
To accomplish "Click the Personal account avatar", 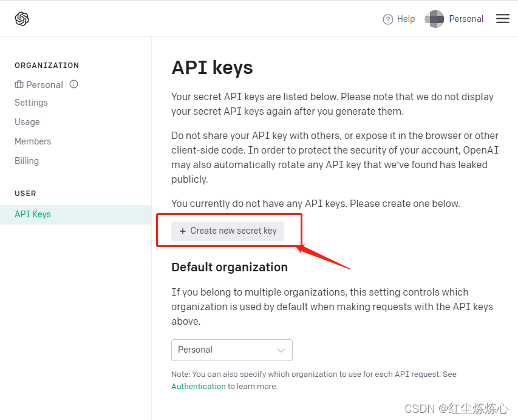I will [x=434, y=19].
